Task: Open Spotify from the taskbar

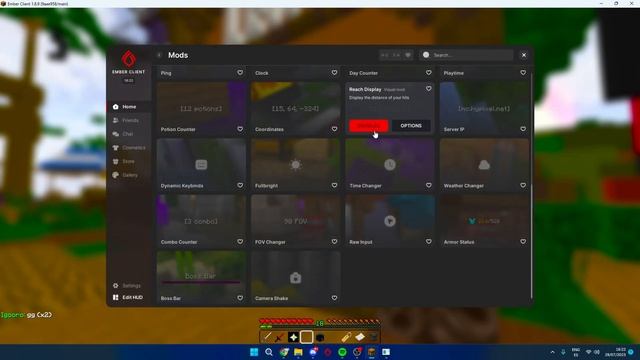Action: (x=342, y=352)
